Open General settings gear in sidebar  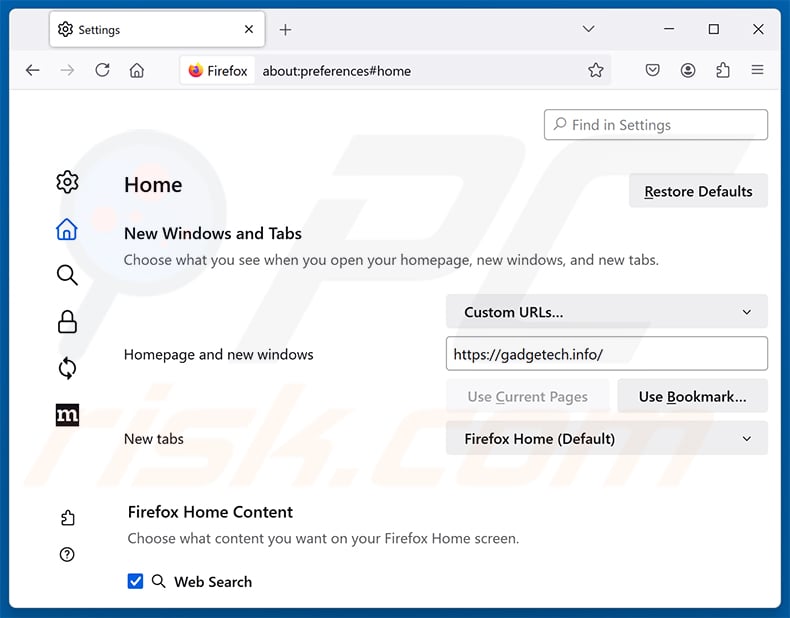point(67,182)
